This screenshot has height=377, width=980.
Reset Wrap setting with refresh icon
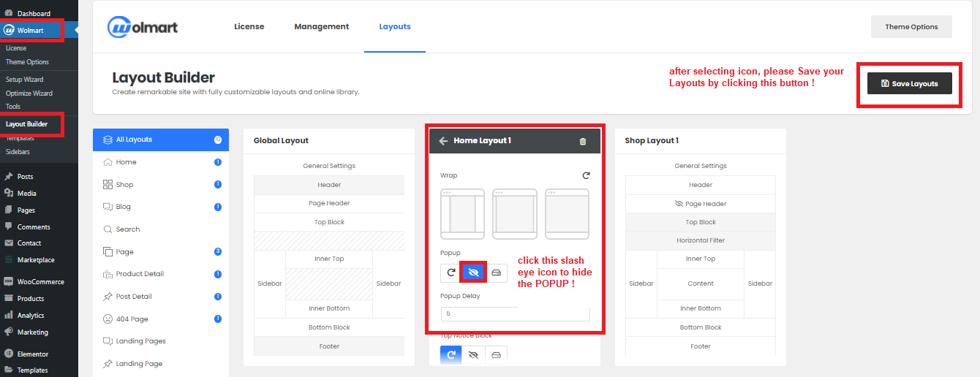[586, 175]
